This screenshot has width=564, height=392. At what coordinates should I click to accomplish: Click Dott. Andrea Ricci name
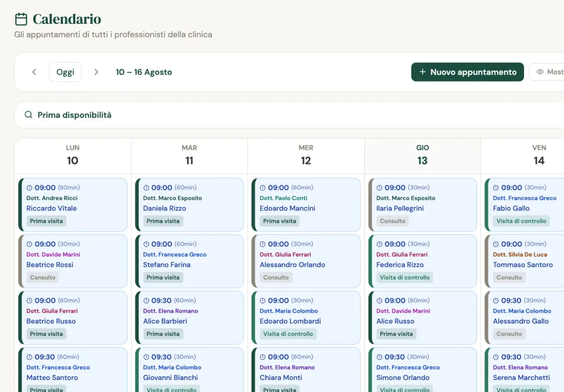(52, 198)
